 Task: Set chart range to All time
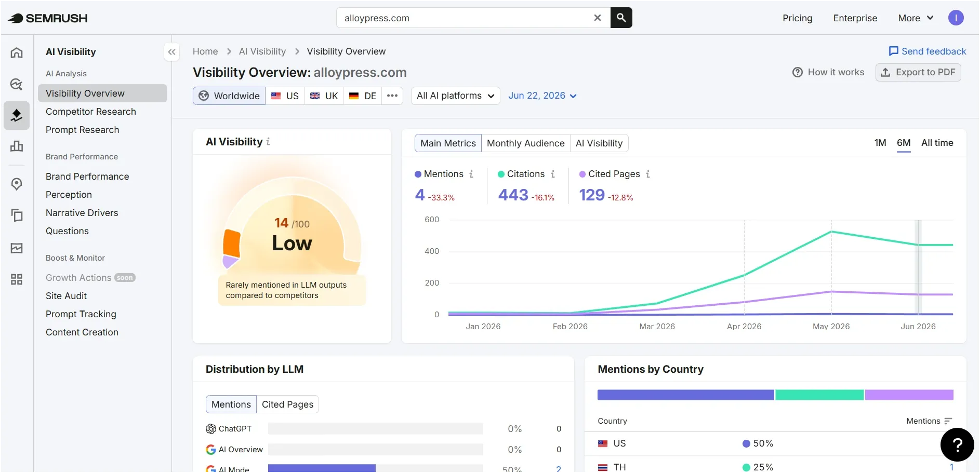[937, 143]
